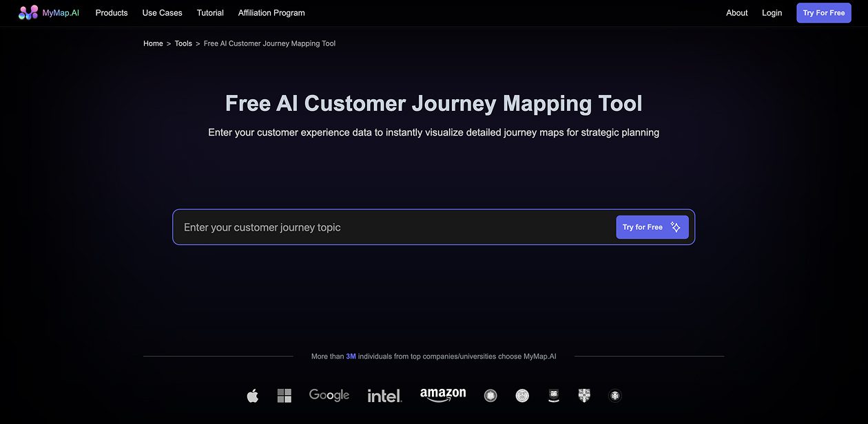The width and height of the screenshot is (868, 424).
Task: Click the Amazon logo
Action: click(443, 395)
